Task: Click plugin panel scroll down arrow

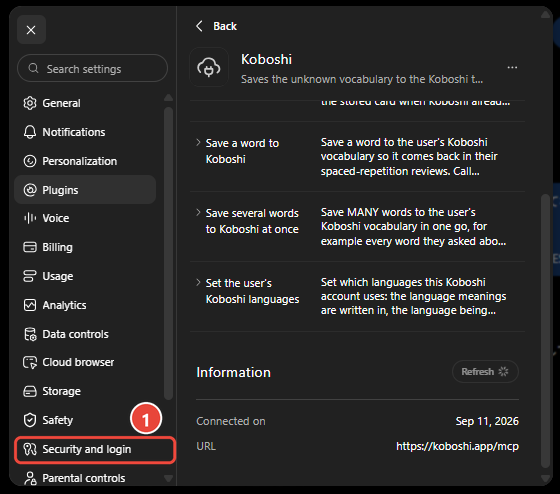Action: tap(545, 478)
